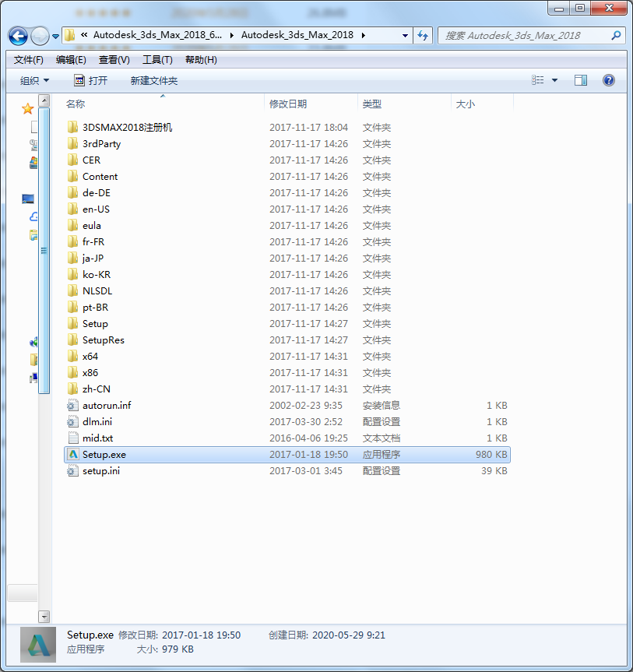Open the change view options dropdown arrow

tap(554, 80)
